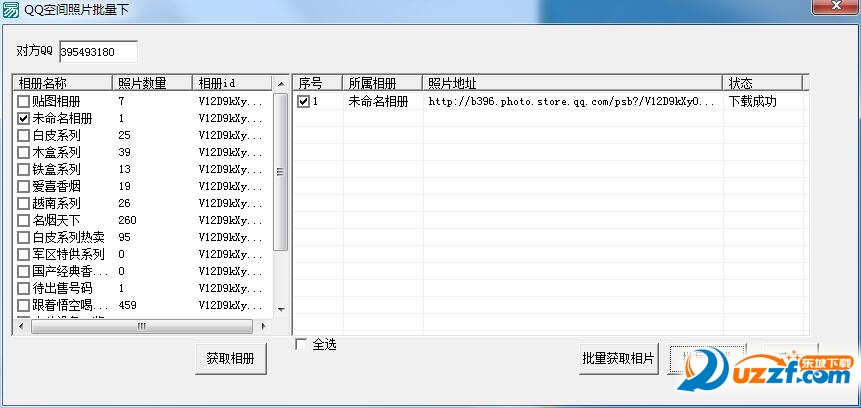
Task: Click the app icon in title bar
Action: coord(10,9)
